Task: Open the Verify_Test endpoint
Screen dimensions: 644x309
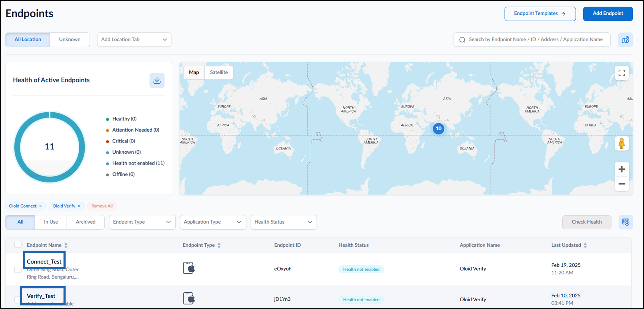Action: pyautogui.click(x=41, y=296)
